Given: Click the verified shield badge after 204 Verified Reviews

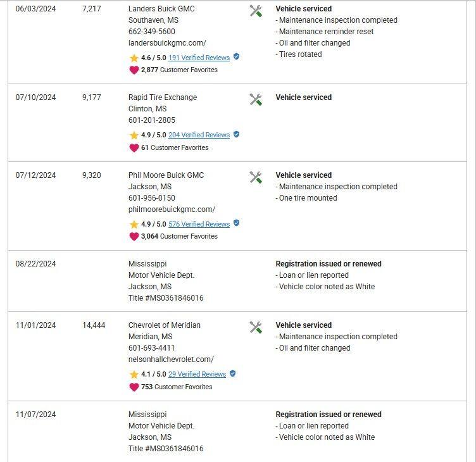Looking at the screenshot, I should pyautogui.click(x=236, y=134).
